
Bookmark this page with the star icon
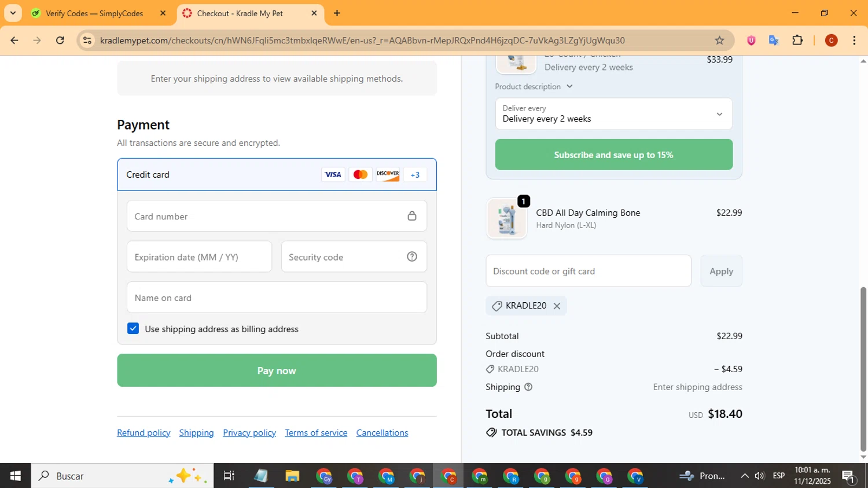click(x=719, y=40)
